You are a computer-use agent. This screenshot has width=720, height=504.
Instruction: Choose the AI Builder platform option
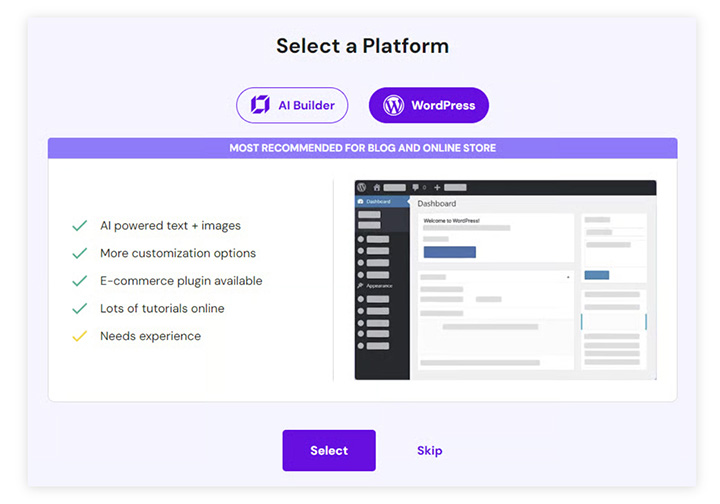point(292,105)
